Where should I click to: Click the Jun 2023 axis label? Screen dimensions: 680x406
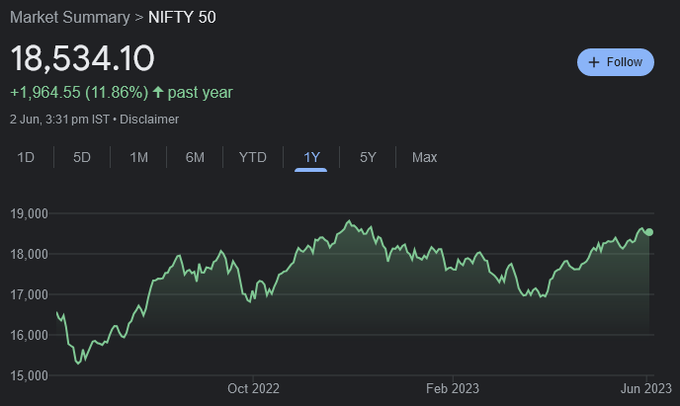(646, 388)
